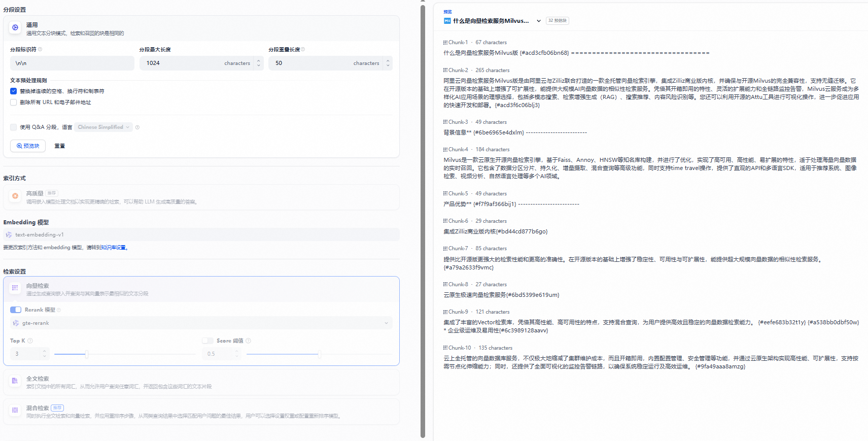Click the Chunk-2 drag handle icon
Viewport: 868px width, 441px height.
[x=445, y=71]
